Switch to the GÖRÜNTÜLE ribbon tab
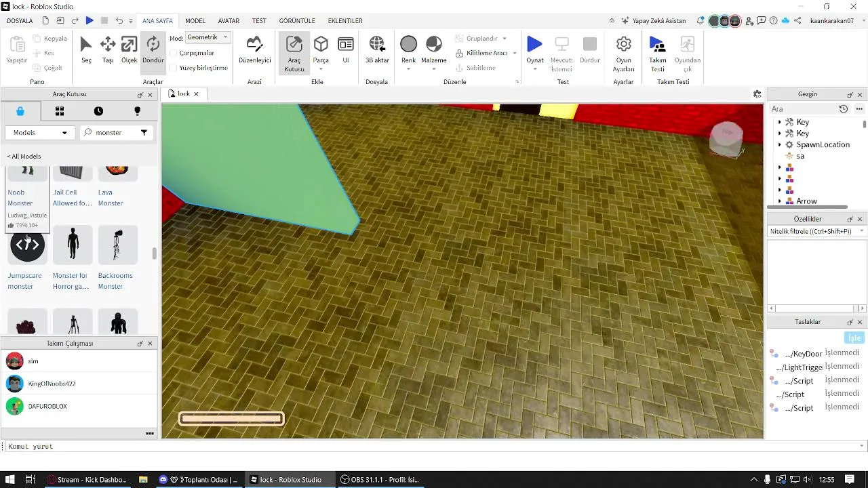 tap(297, 21)
